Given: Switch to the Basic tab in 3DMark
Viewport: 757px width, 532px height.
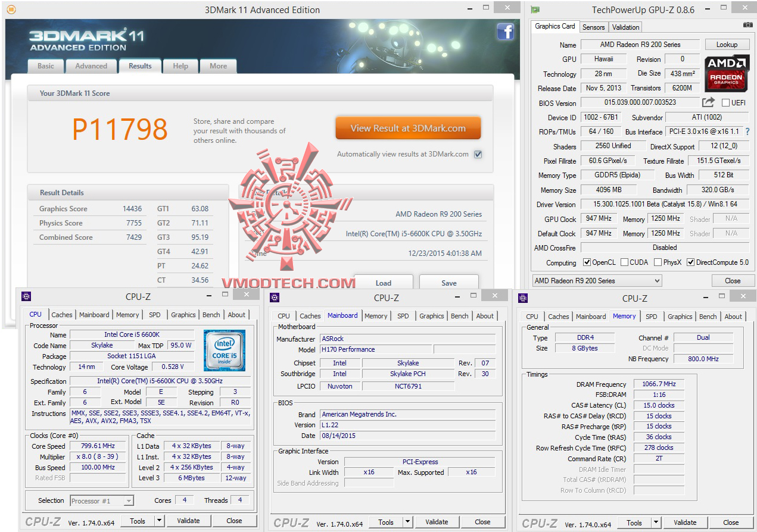Looking at the screenshot, I should (46, 66).
